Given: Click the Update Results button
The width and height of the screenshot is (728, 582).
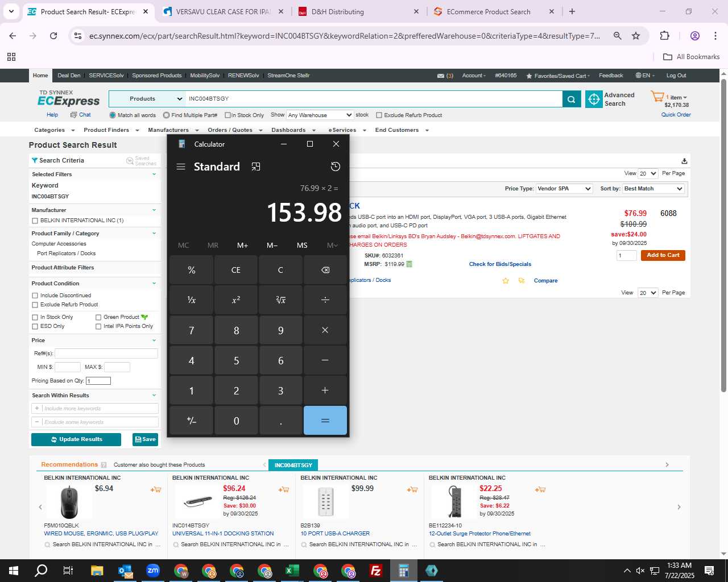Looking at the screenshot, I should click(76, 439).
